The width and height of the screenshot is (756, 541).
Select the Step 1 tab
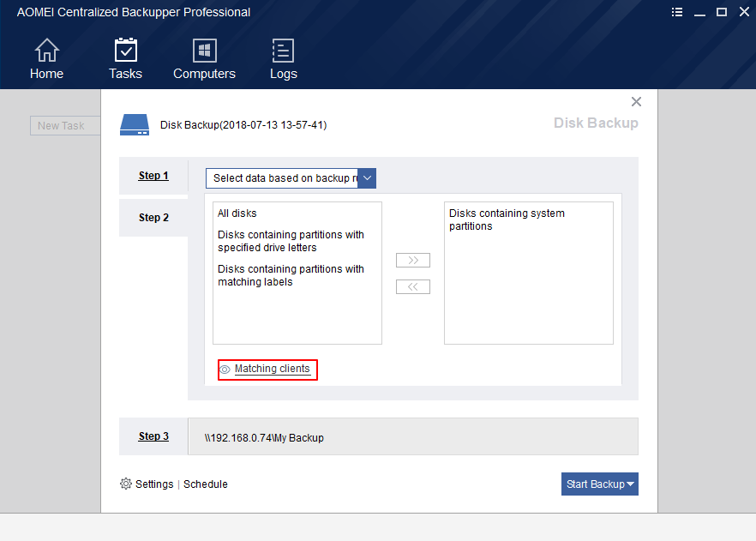[153, 176]
